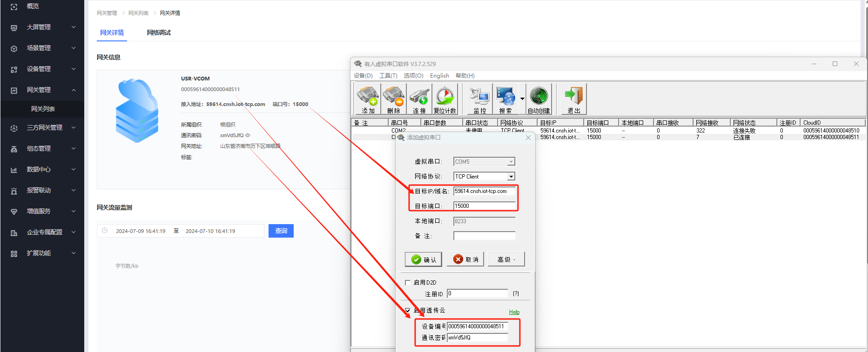Reveal 通讯密码 with the eye icon
This screenshot has height=352, width=868.
pos(248,135)
